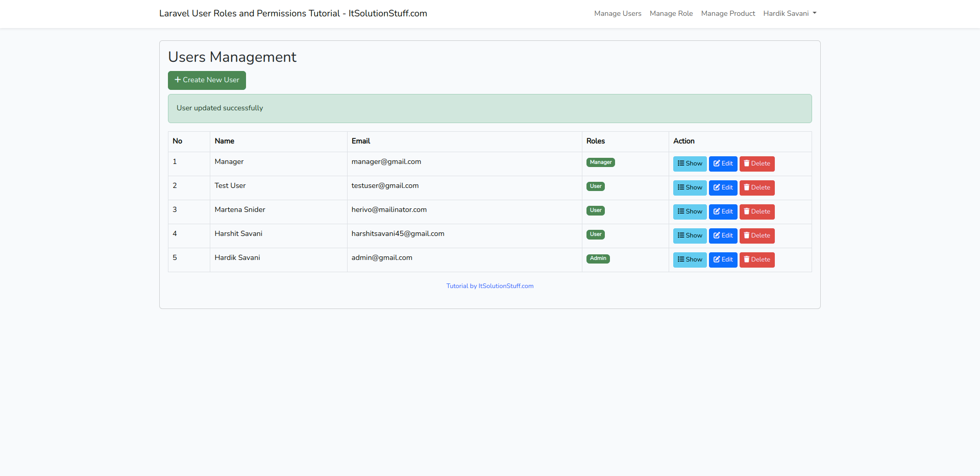
Task: Click the Laravel User Roles tutorial brand title
Action: coord(293,13)
